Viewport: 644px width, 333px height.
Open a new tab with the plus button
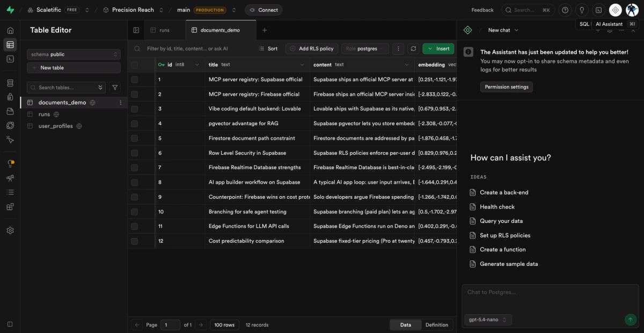264,30
